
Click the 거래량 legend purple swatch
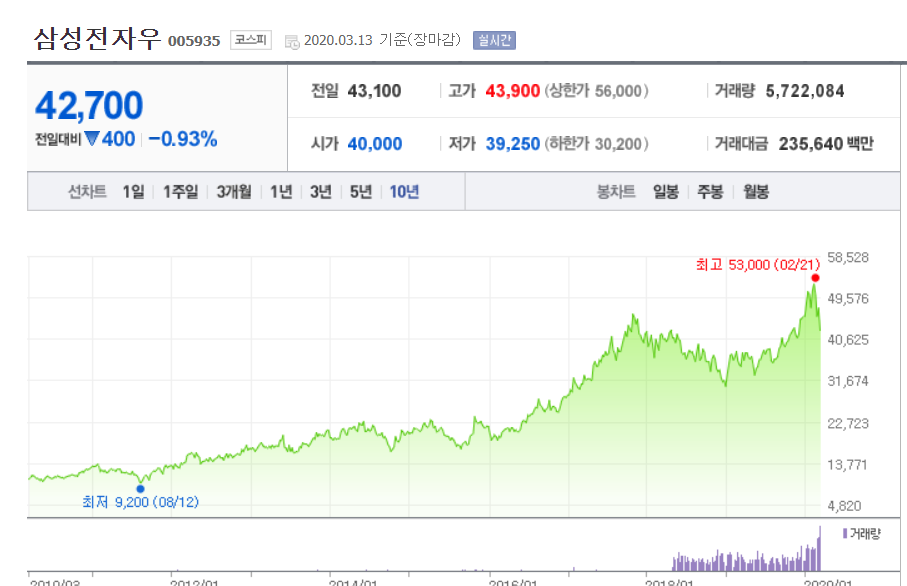[845, 533]
